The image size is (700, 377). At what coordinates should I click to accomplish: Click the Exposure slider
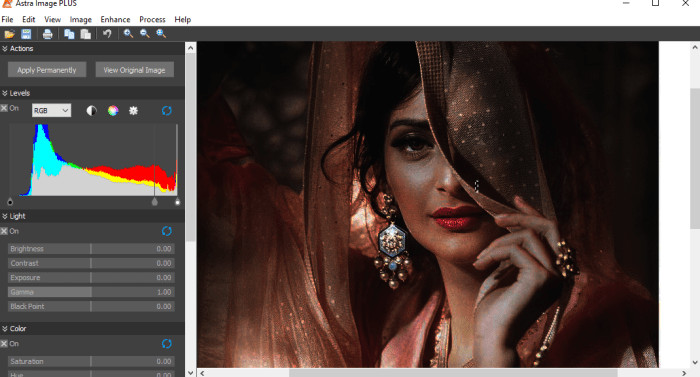[x=91, y=277]
